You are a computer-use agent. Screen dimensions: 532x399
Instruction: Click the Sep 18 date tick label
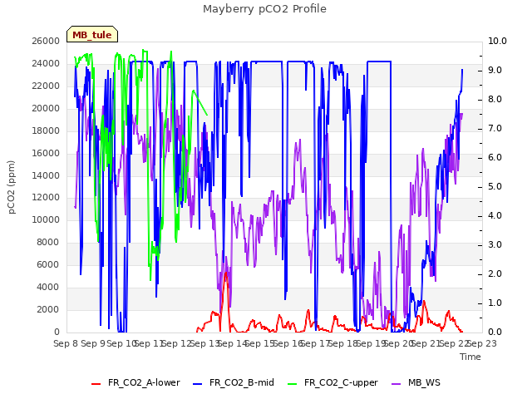coord(342,343)
